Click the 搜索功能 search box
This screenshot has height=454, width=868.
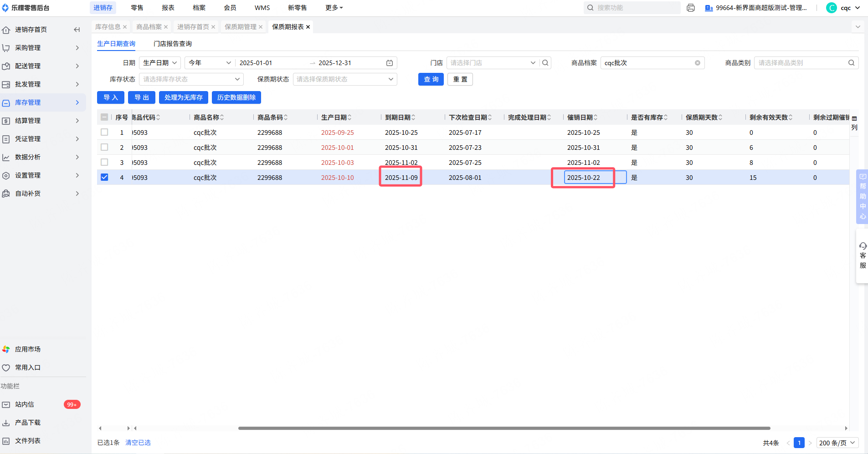click(x=632, y=8)
